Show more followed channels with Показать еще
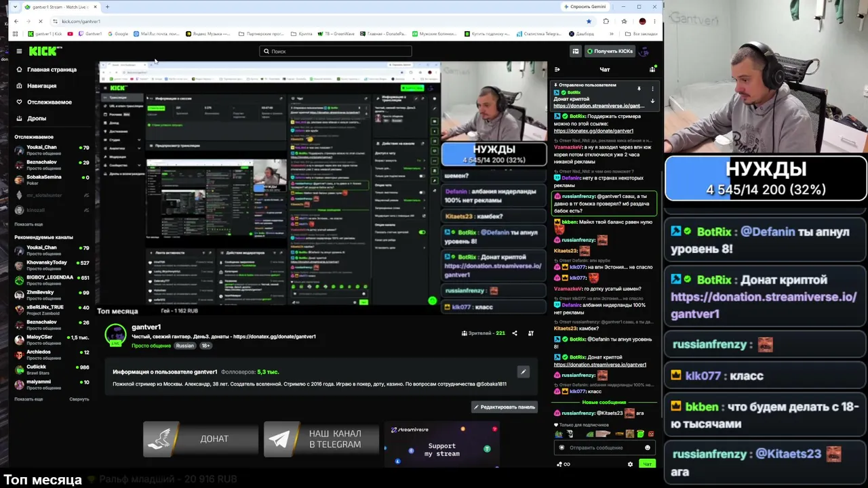Image resolution: width=868 pixels, height=488 pixels. (28, 224)
